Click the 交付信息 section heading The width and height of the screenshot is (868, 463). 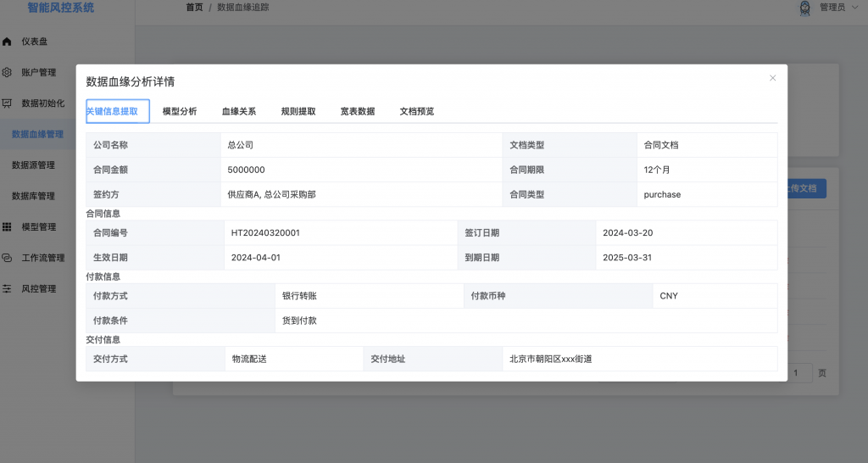pyautogui.click(x=103, y=340)
